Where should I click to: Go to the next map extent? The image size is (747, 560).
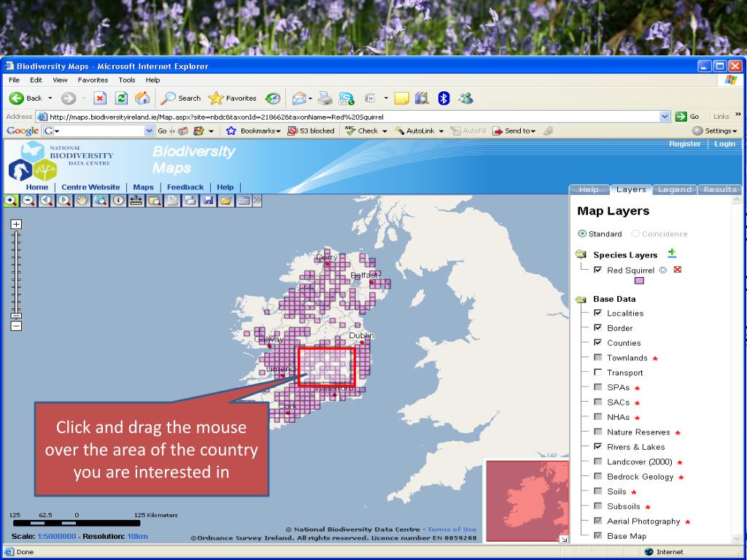pos(64,201)
